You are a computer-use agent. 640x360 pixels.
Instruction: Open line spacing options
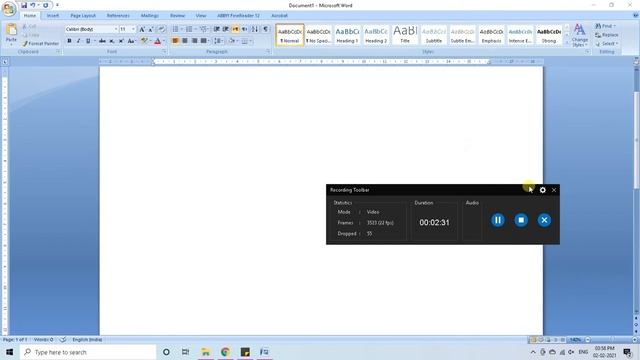pyautogui.click(x=218, y=41)
